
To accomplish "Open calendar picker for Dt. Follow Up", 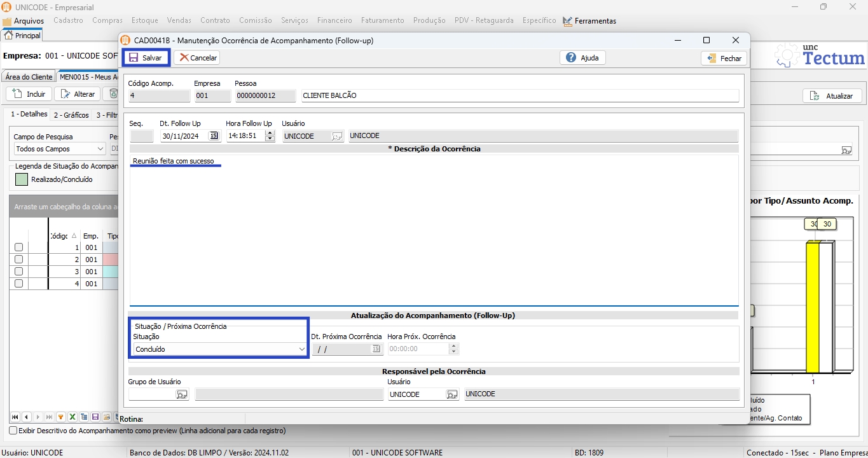I will (x=214, y=135).
